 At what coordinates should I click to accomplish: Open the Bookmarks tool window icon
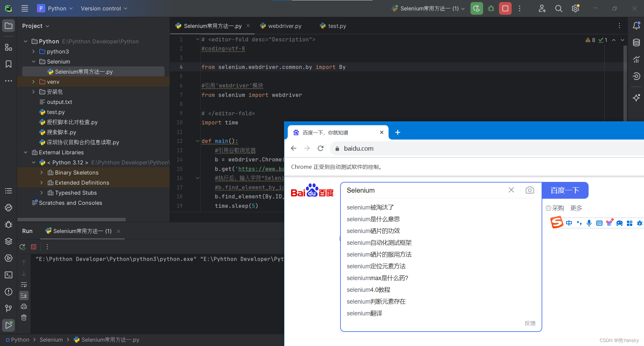(9, 64)
